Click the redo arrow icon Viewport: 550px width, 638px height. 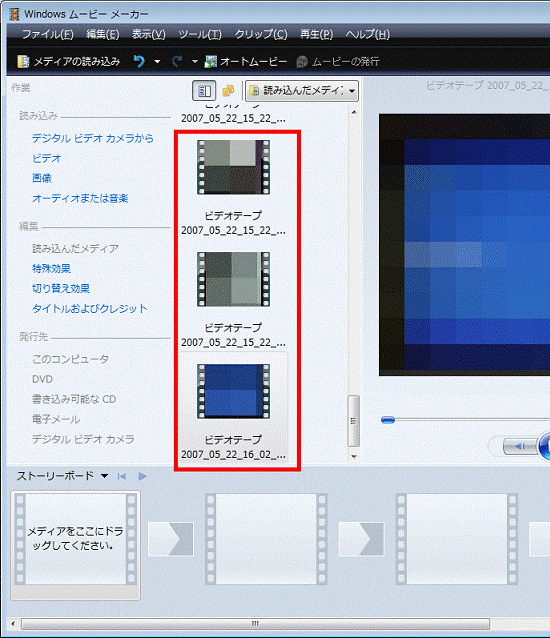(x=177, y=61)
